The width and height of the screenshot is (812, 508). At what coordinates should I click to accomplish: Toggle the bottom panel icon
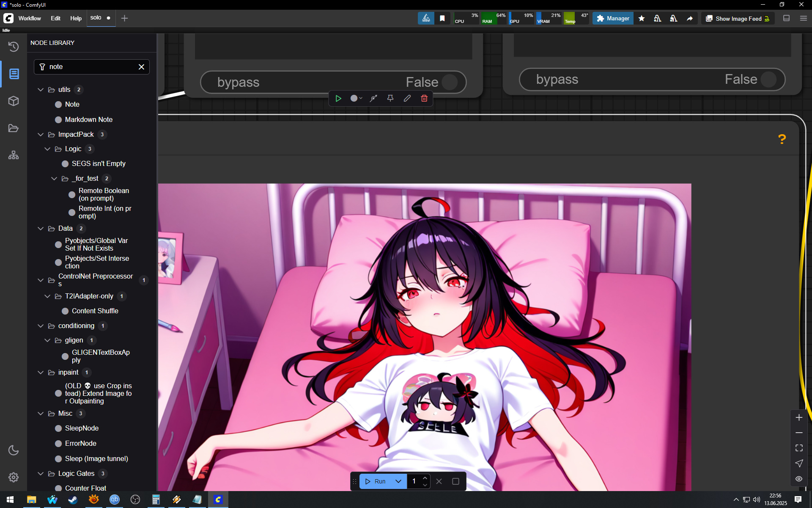(x=787, y=18)
